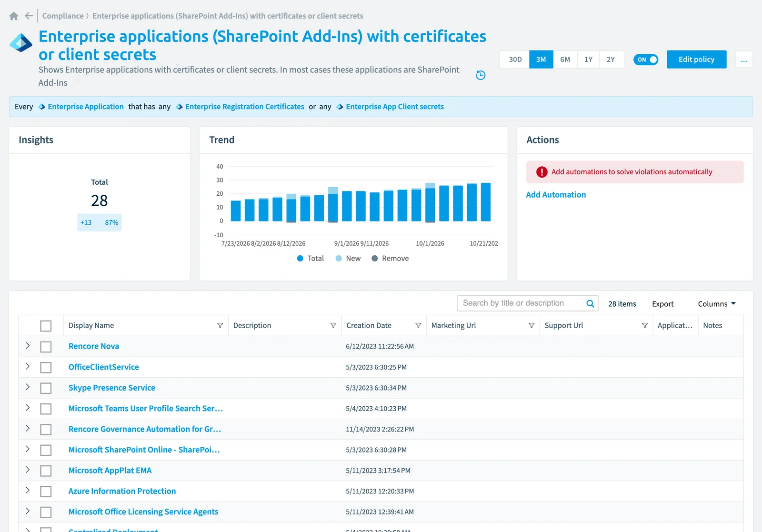The image size is (762, 532).
Task: Filter the Marketing Url column
Action: tap(531, 325)
